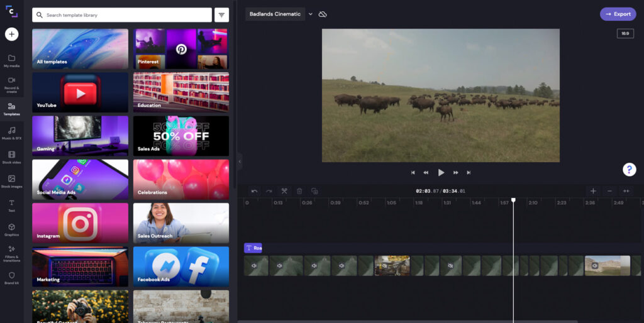Image resolution: width=644 pixels, height=323 pixels.
Task: Change the 16:9 aspect ratio
Action: pos(625,34)
